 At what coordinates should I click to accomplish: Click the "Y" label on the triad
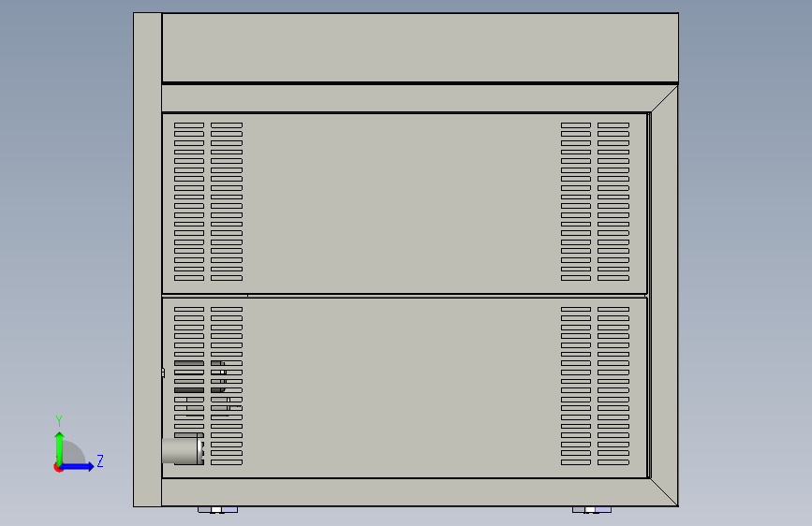pos(59,421)
